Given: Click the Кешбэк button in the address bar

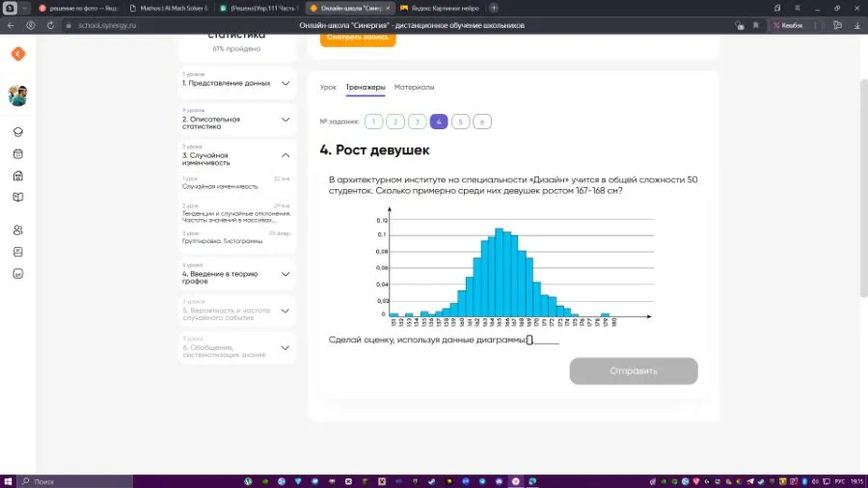Looking at the screenshot, I should coord(788,25).
